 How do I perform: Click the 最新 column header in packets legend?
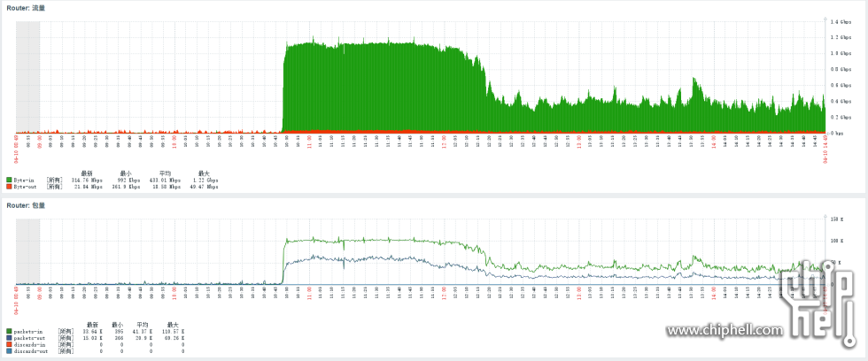coord(92,325)
